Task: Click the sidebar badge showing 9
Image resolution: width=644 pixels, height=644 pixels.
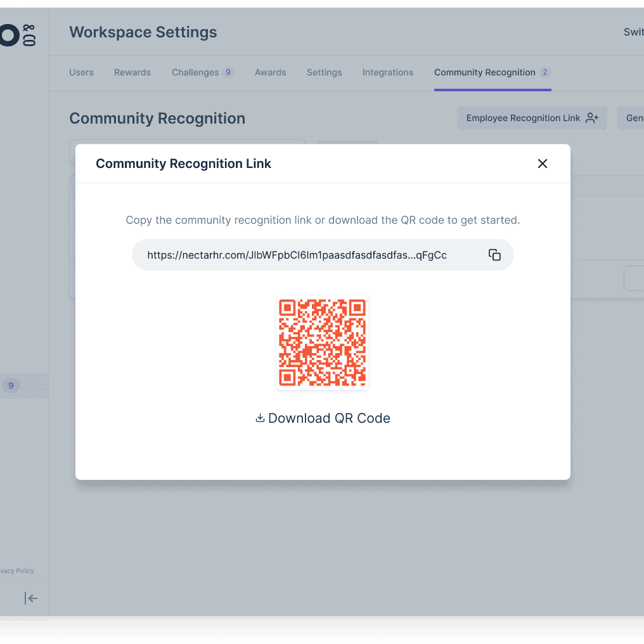Action: [x=11, y=385]
